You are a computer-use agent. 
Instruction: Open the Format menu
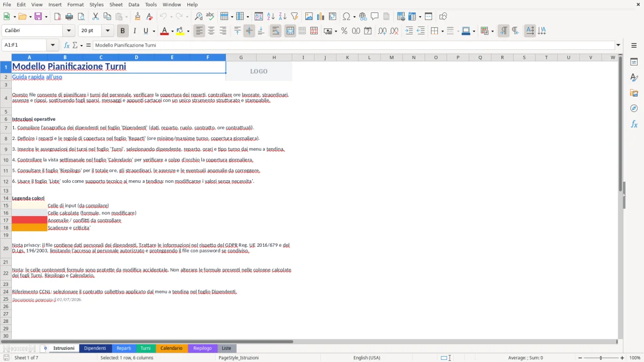76,4
